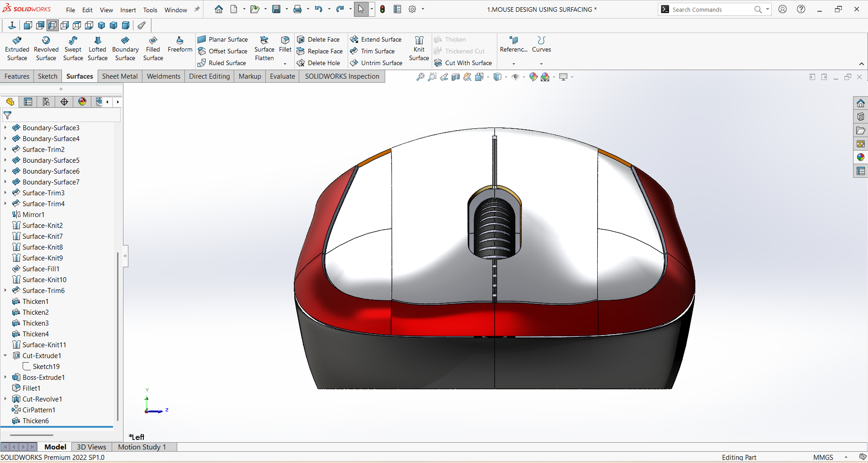Open the PropertyManager tab in the side panel
868x463 pixels.
(28, 102)
